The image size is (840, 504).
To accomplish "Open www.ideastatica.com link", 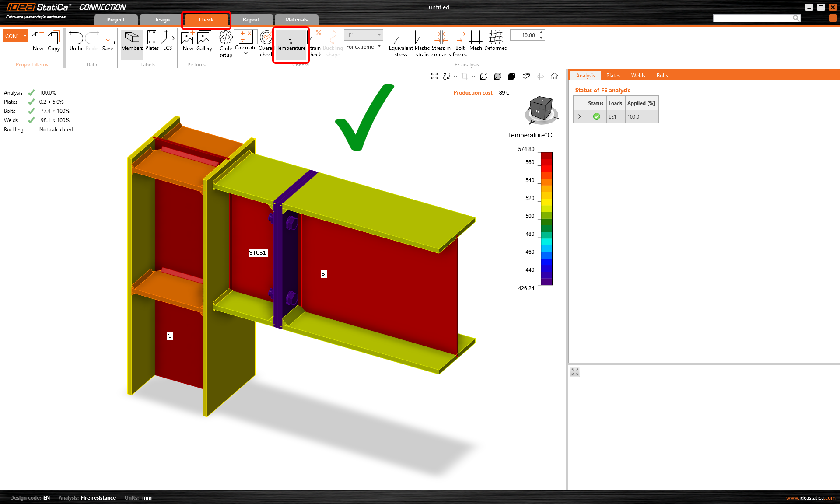I will 810,498.
